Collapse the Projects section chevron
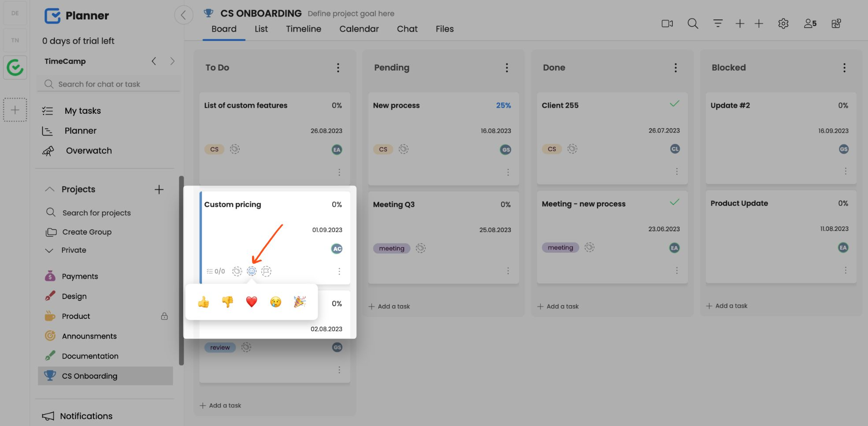The height and width of the screenshot is (426, 868). click(50, 189)
